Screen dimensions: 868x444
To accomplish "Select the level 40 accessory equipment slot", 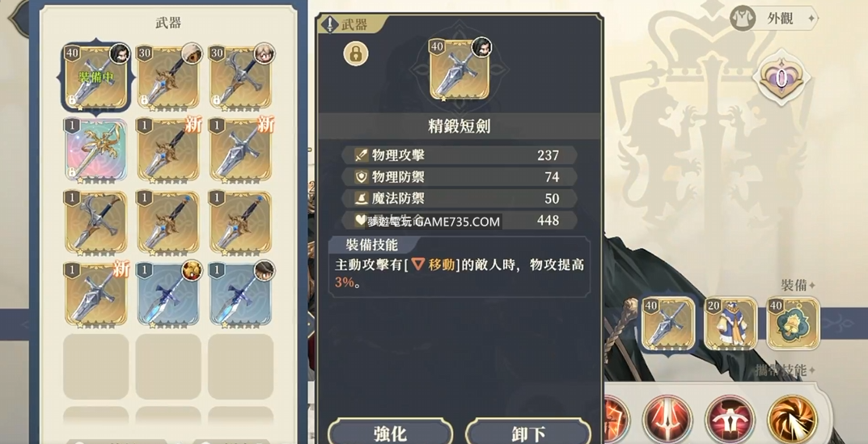I will pos(793,323).
